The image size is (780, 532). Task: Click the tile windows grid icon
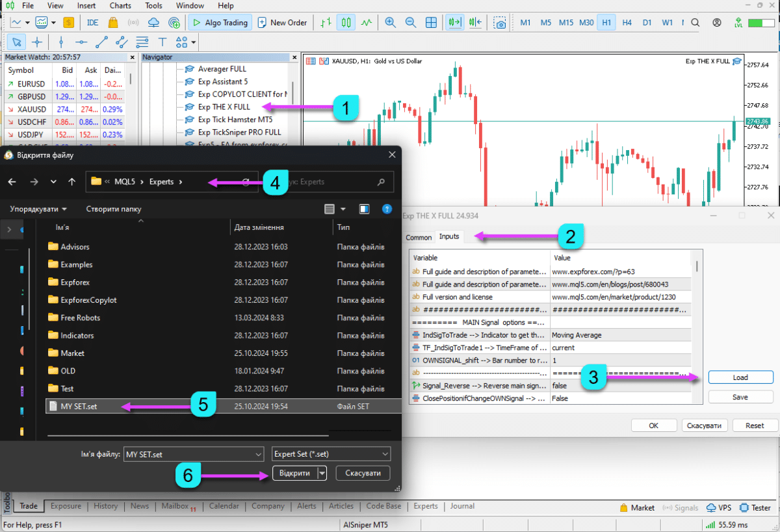[x=431, y=23]
